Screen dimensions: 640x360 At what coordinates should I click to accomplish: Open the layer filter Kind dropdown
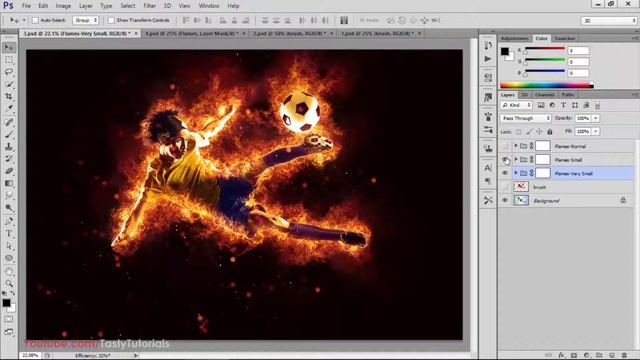click(x=516, y=105)
